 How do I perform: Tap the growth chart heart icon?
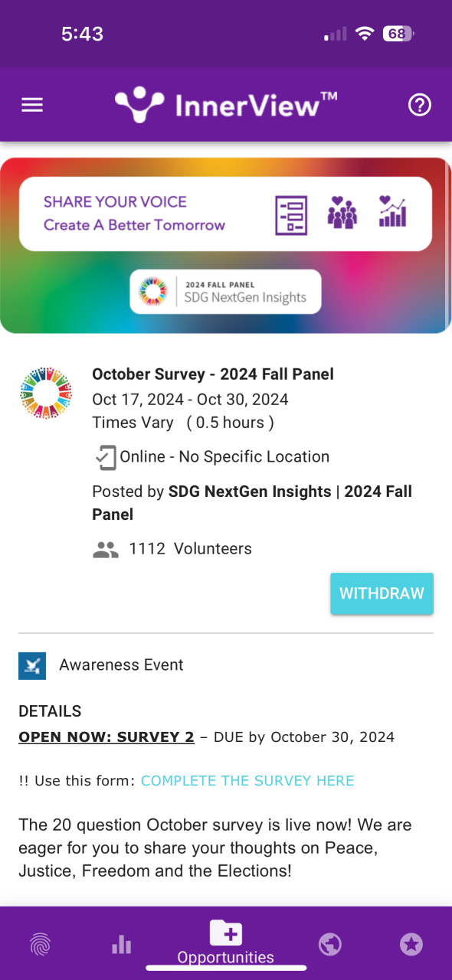(393, 211)
